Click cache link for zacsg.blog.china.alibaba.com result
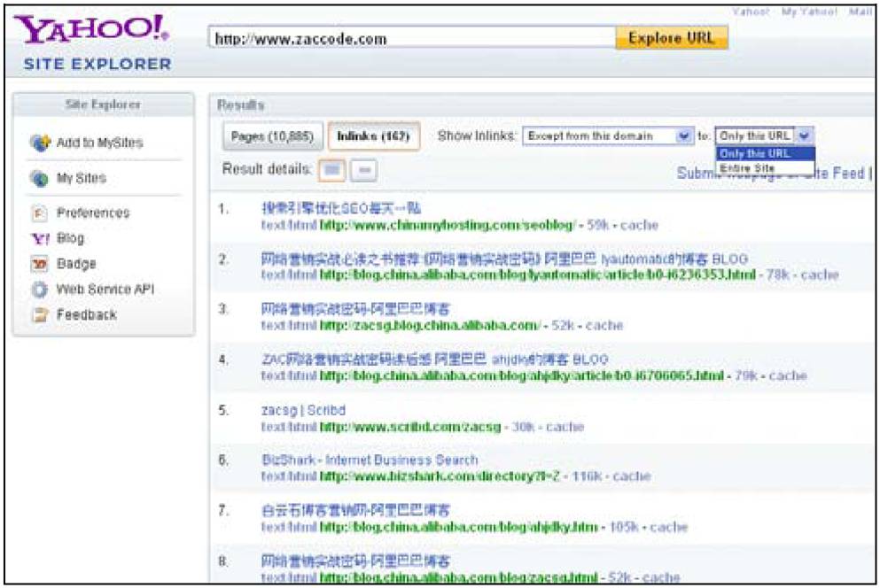Screen dimensions: 880x588 [x=604, y=325]
